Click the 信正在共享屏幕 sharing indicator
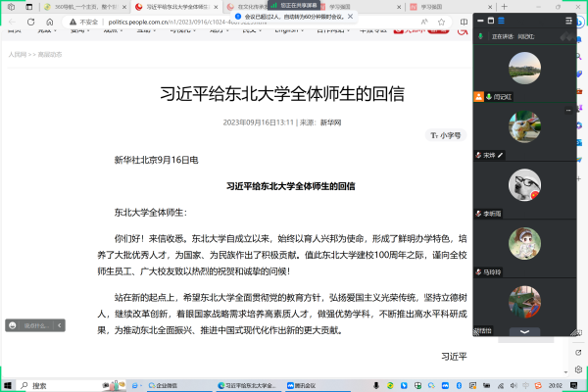 click(294, 5)
